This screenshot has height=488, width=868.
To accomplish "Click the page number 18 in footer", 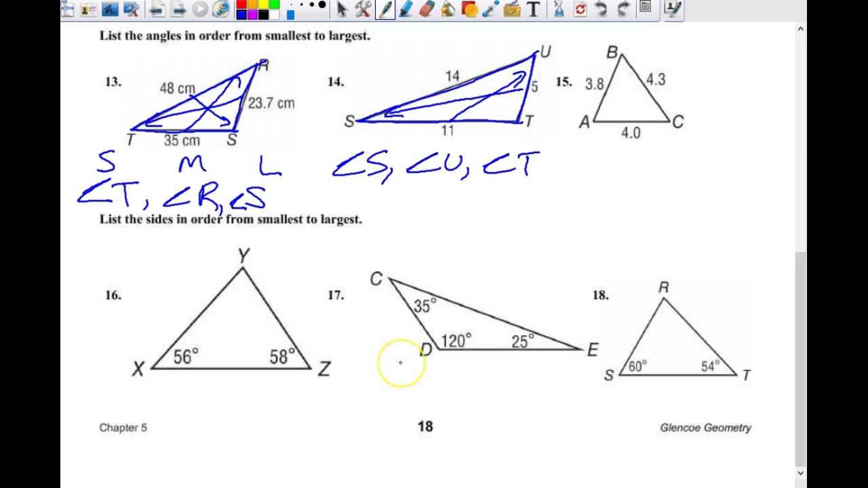I will [425, 426].
